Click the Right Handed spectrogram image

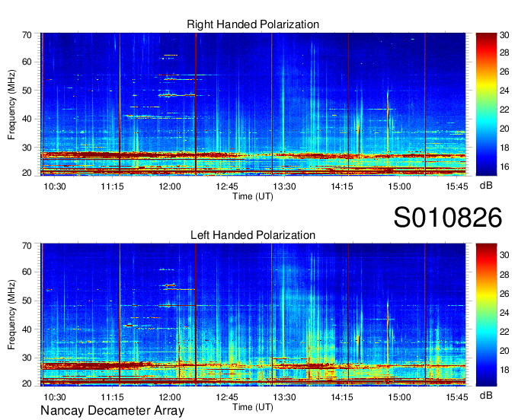(253, 104)
